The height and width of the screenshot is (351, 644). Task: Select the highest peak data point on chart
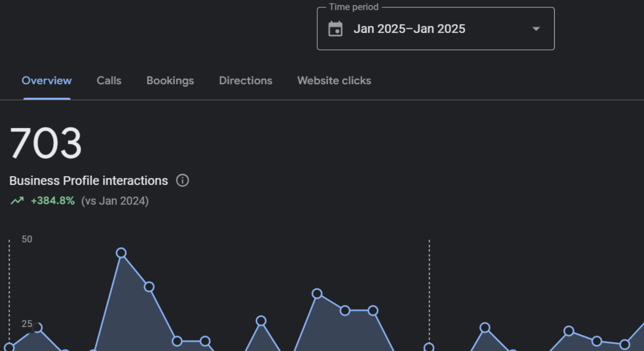121,253
